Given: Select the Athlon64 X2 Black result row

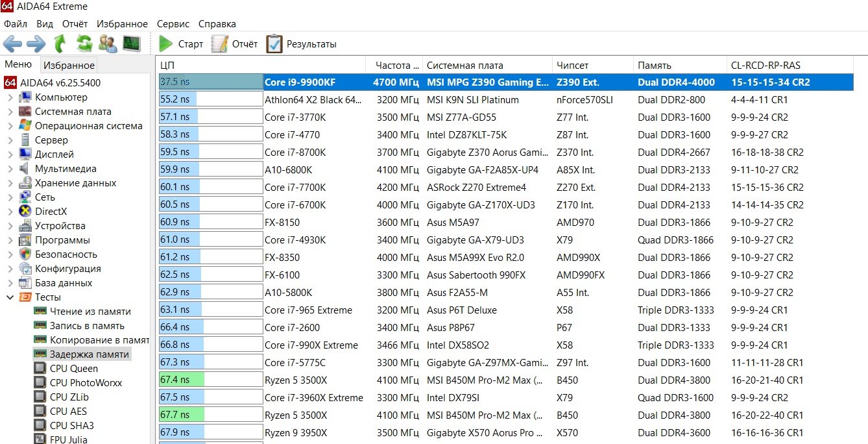Looking at the screenshot, I should point(506,100).
